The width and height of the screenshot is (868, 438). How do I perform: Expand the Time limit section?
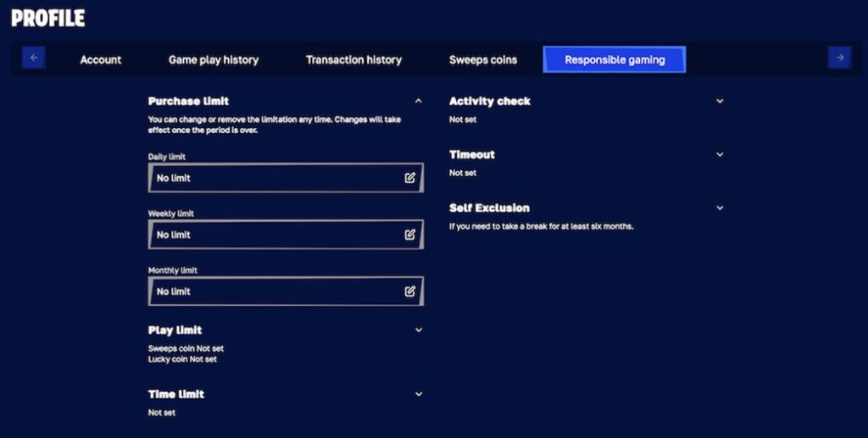(419, 394)
